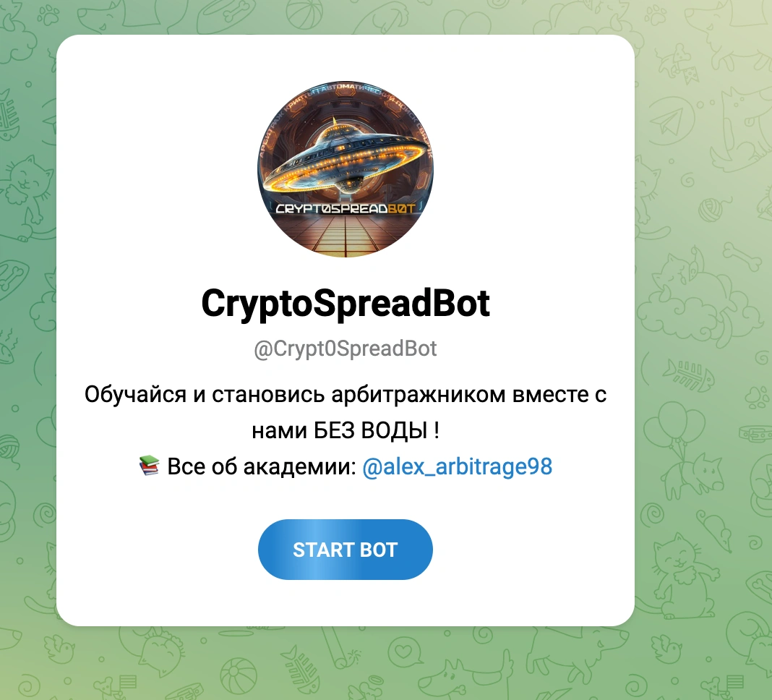
Task: Click the CryptoSpreadBot title heading
Action: click(345, 303)
